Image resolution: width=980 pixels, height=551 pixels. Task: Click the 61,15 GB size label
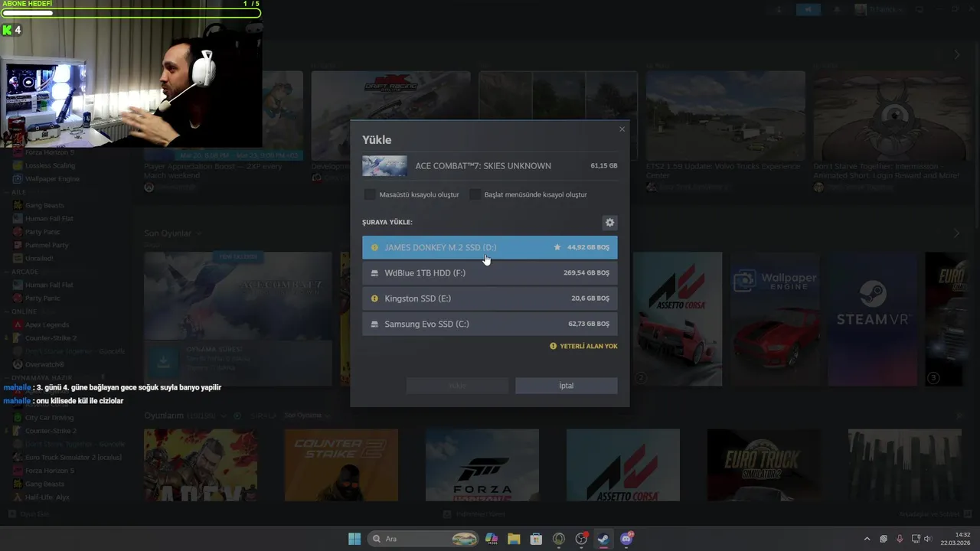coord(604,166)
